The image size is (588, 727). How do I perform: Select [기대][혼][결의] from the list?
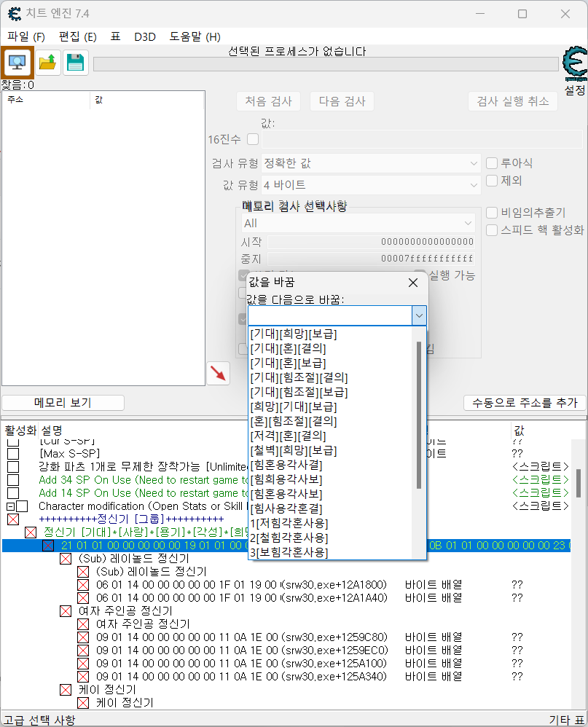coord(288,348)
